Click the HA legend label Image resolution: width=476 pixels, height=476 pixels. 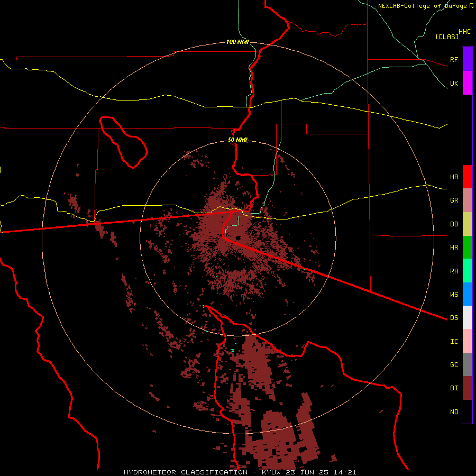click(454, 177)
